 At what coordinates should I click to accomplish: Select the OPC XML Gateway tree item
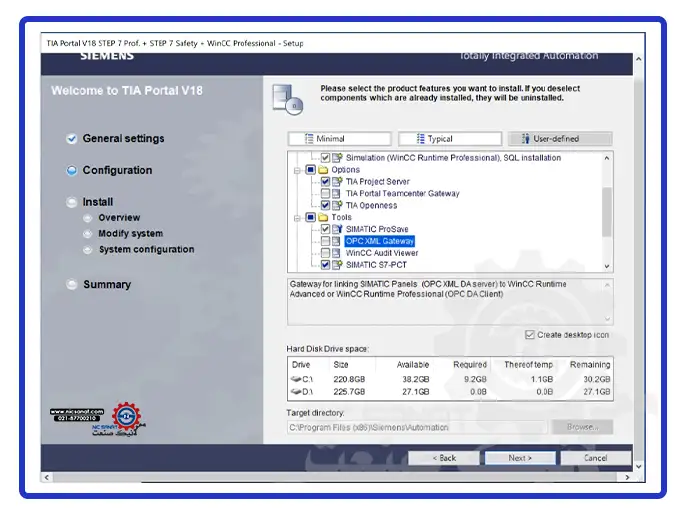tap(379, 241)
